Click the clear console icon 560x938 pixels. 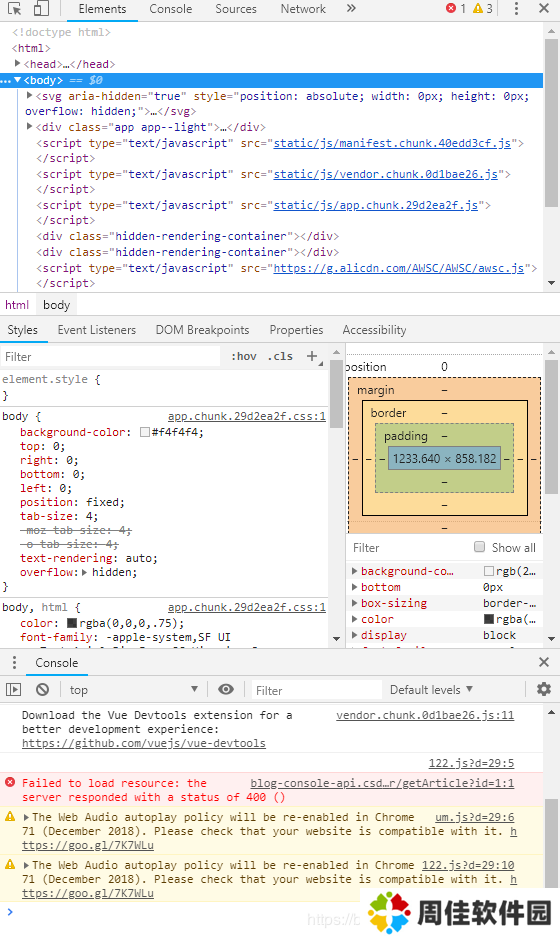point(42,690)
